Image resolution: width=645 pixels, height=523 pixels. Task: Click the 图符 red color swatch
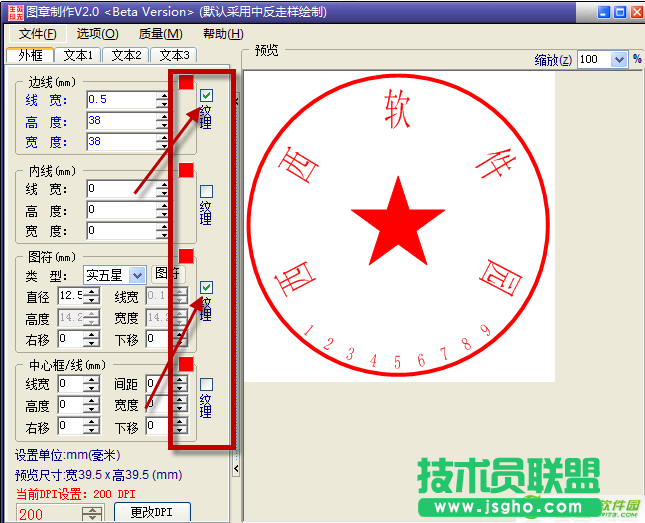(x=186, y=256)
